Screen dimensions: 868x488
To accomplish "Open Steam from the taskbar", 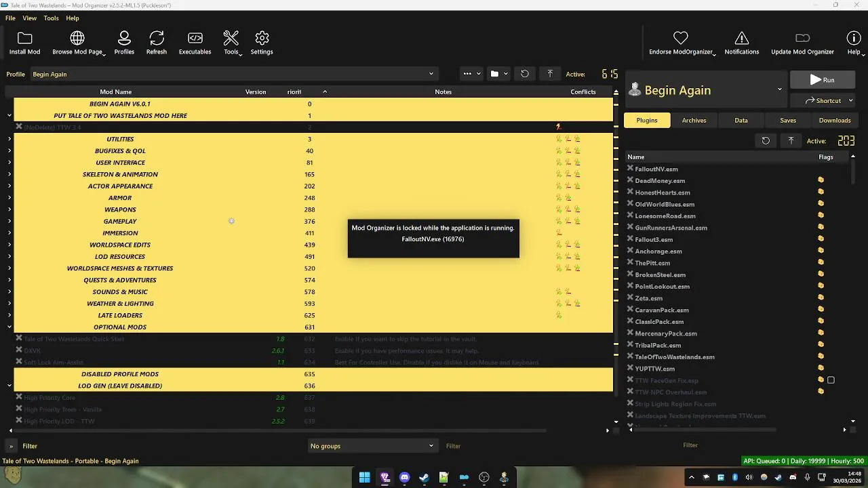I will [x=425, y=478].
